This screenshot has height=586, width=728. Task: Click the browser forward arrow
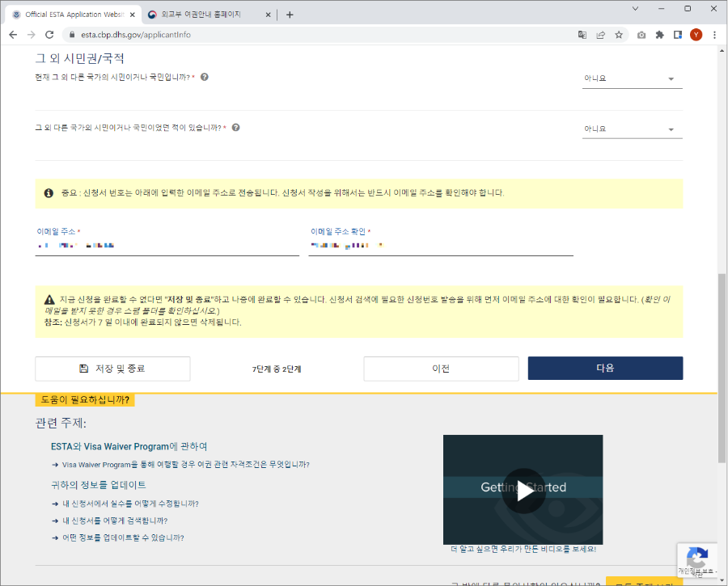[31, 35]
